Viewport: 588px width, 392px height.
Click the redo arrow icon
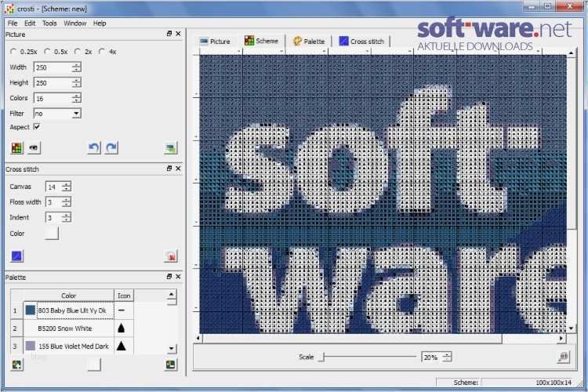[x=111, y=148]
